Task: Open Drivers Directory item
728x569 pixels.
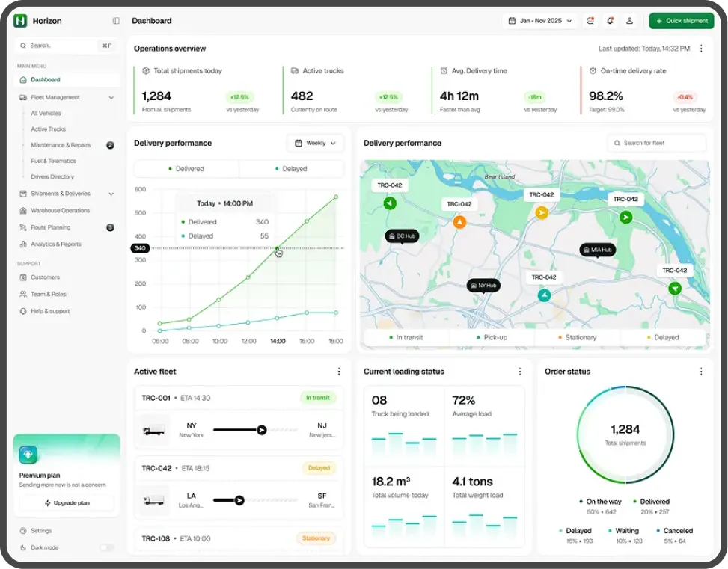Action: coord(52,176)
